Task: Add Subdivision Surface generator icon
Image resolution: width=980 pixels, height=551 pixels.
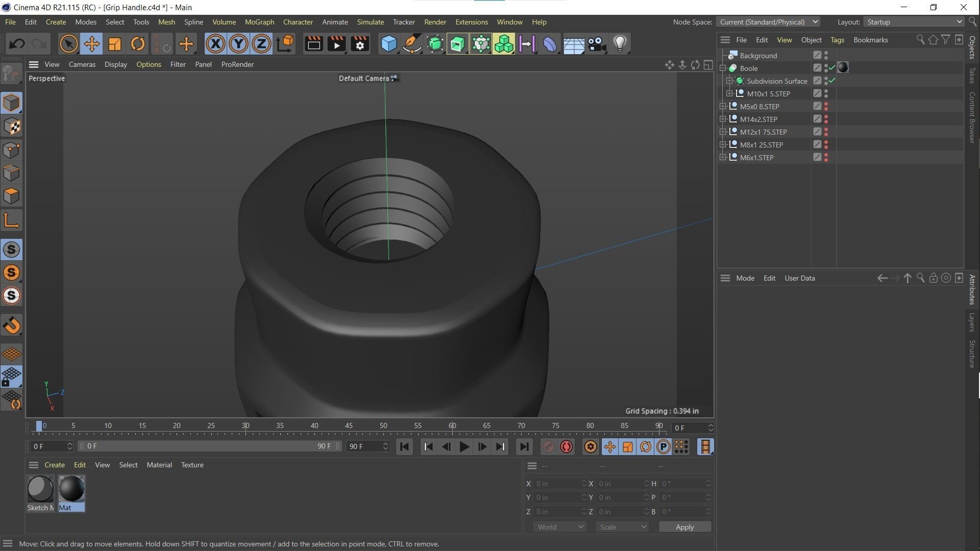Action: pos(435,44)
